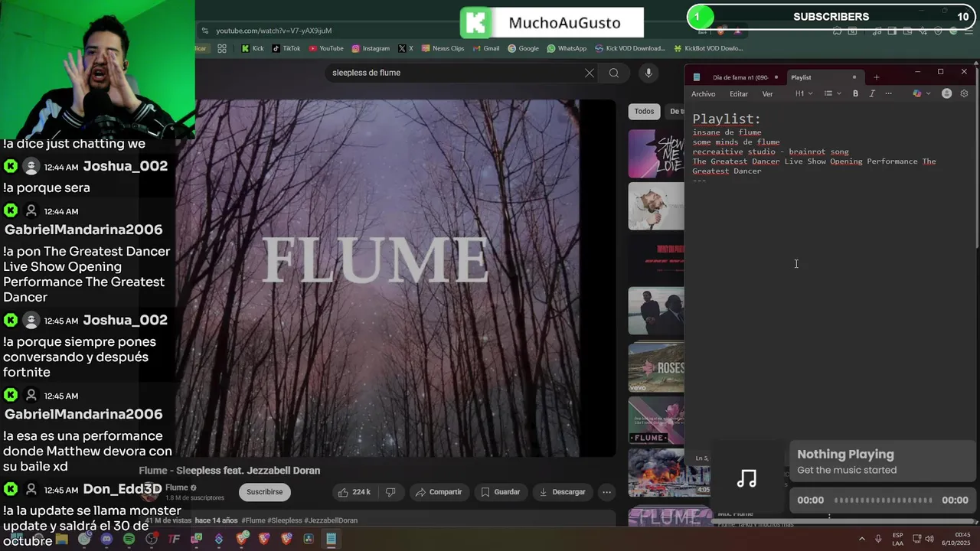Image resolution: width=980 pixels, height=551 pixels.
Task: Click the music widget seek progress bar
Action: [x=883, y=500]
